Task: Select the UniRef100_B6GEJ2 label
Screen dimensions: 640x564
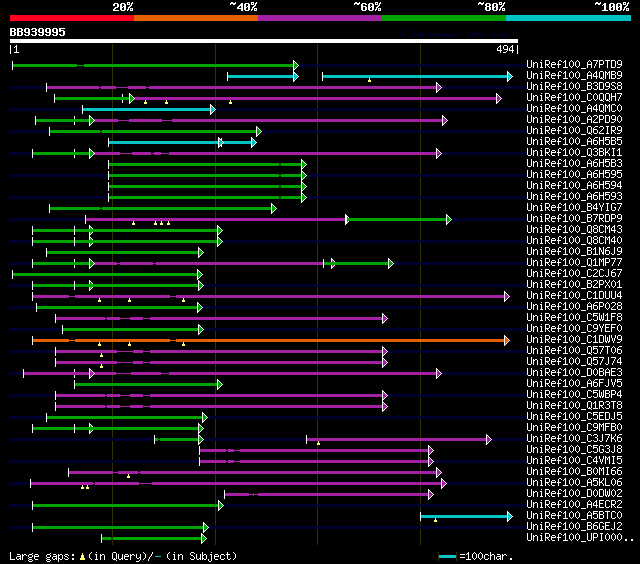Action: 574,527
